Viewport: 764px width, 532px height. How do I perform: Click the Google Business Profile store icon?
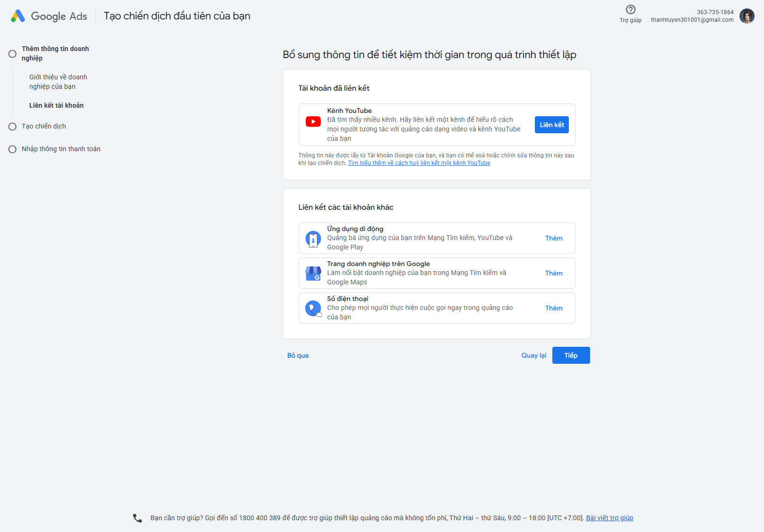313,274
